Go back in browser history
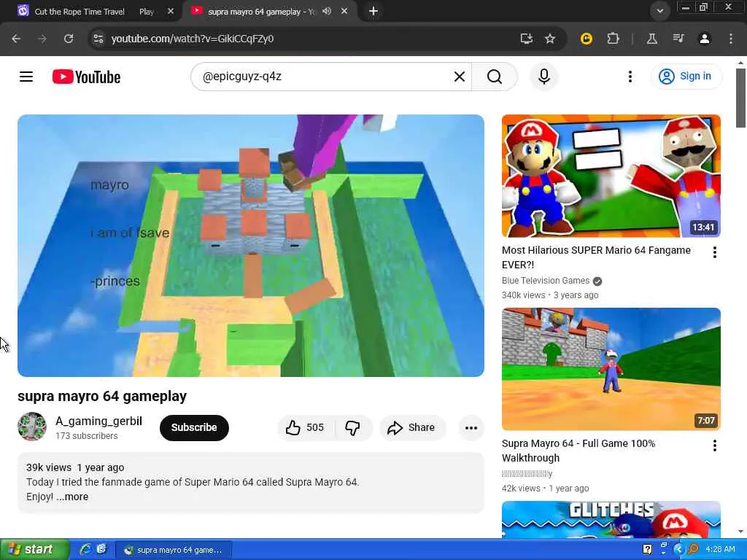 pyautogui.click(x=16, y=39)
